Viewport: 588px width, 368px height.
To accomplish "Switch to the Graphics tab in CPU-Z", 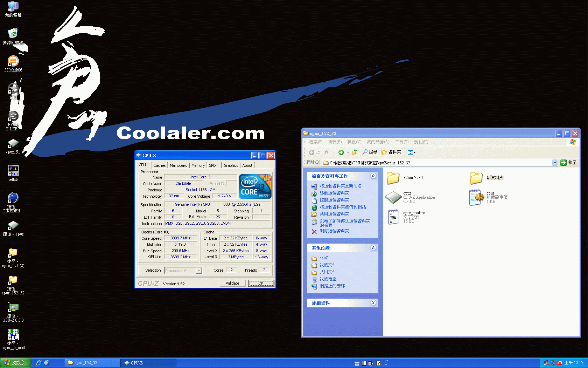I will tap(231, 165).
